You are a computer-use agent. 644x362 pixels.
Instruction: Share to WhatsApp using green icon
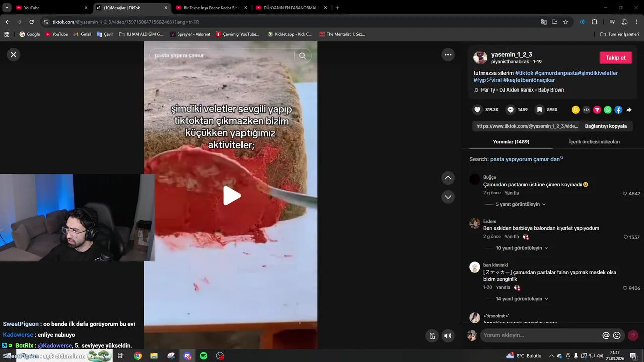(x=608, y=110)
